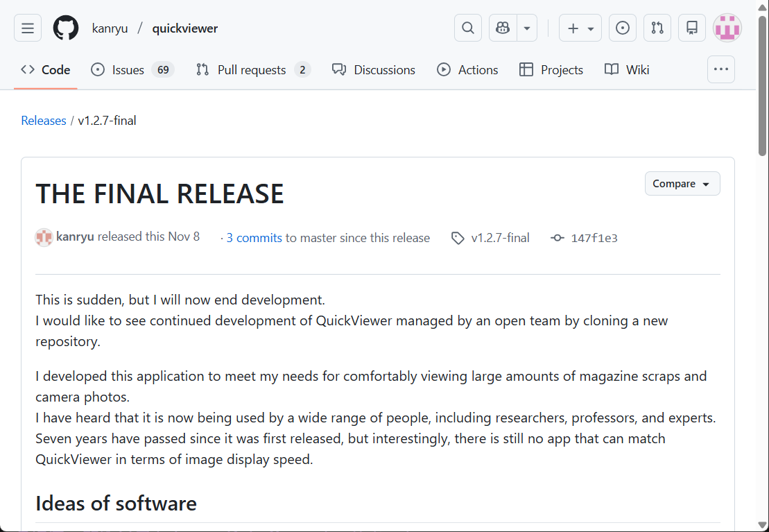Viewport: 769px width, 532px height.
Task: Open the GitHub home via the Octocat logo
Action: point(65,28)
